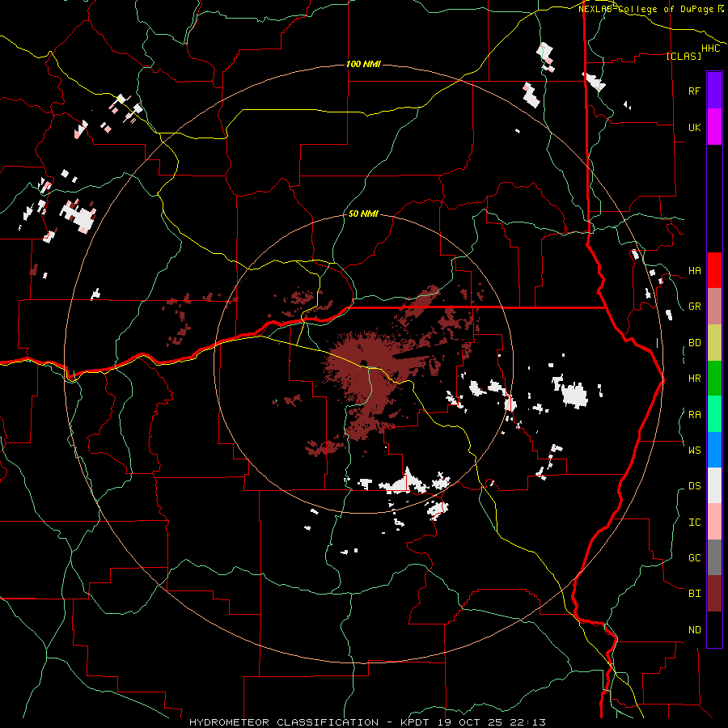Click the GR legend label

coord(694,307)
